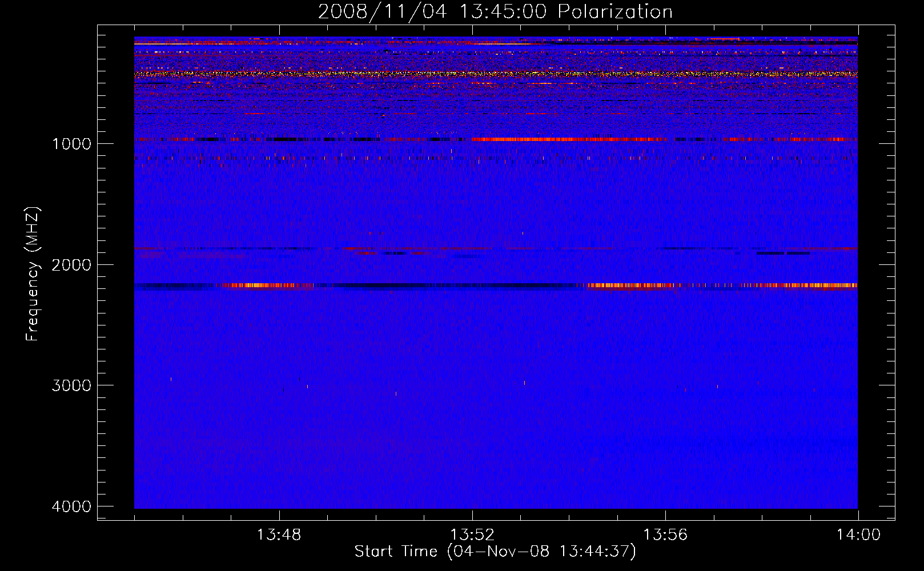Select the '13:48' time axis label

tap(279, 535)
